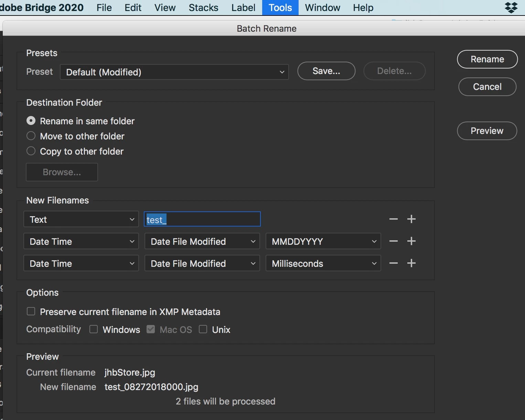Screen dimensions: 525x420
Task: Check Unix compatibility checkbox
Action: 203,329
